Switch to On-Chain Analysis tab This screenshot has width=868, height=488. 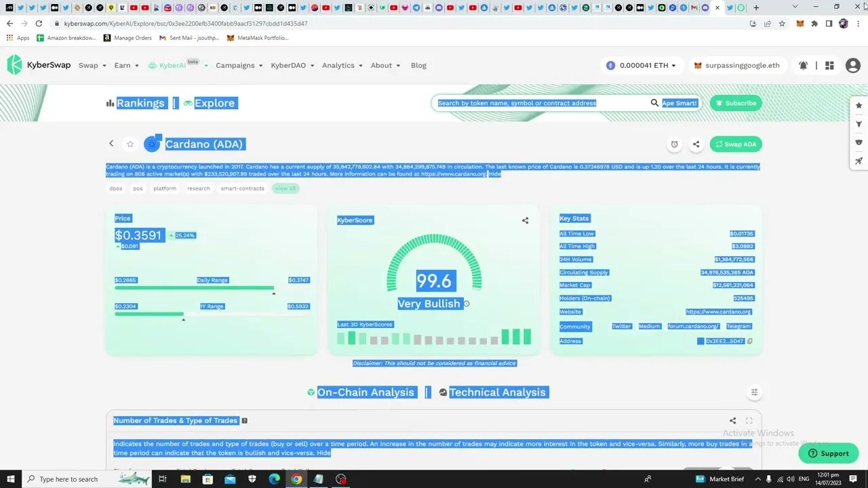point(361,392)
